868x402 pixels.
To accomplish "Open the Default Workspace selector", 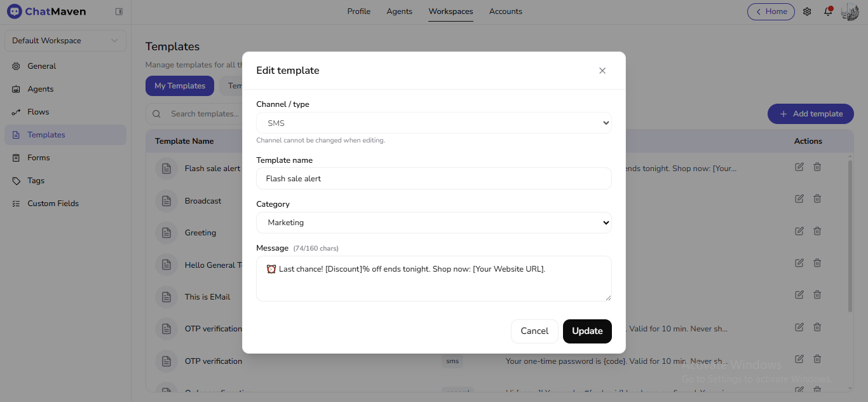I will [64, 40].
